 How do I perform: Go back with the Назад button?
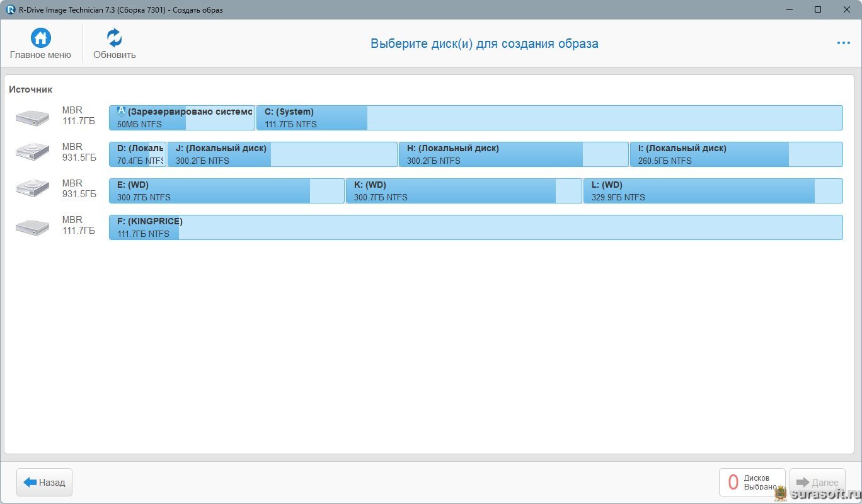click(45, 483)
